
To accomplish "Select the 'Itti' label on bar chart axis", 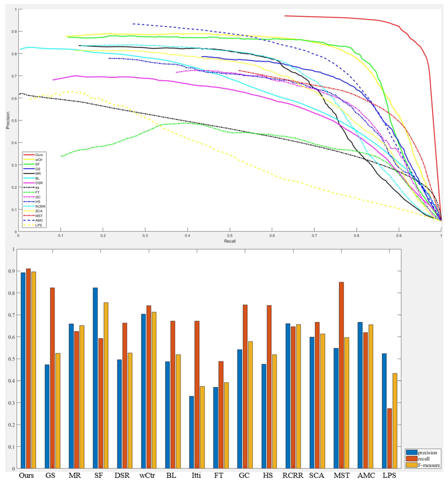I will [x=196, y=475].
